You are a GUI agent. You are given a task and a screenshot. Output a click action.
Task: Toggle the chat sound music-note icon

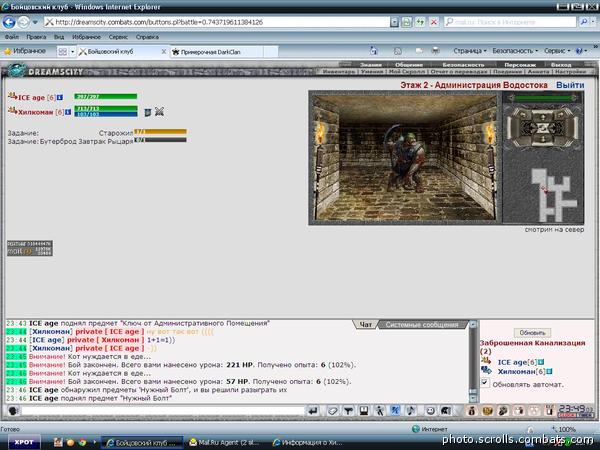(x=411, y=411)
